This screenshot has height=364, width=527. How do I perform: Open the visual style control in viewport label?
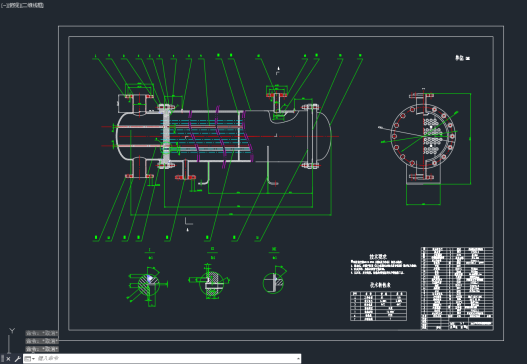[x=33, y=5]
